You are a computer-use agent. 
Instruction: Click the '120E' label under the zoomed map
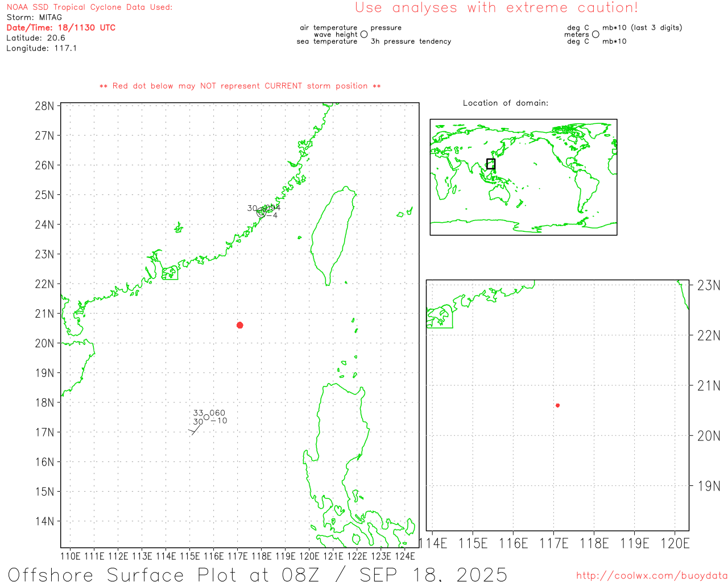(x=675, y=544)
